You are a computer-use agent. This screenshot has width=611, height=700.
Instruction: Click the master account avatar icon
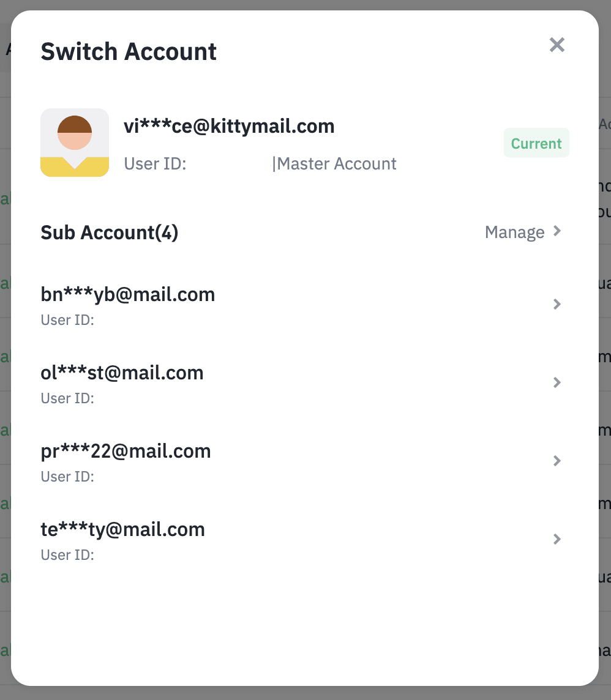pyautogui.click(x=75, y=143)
